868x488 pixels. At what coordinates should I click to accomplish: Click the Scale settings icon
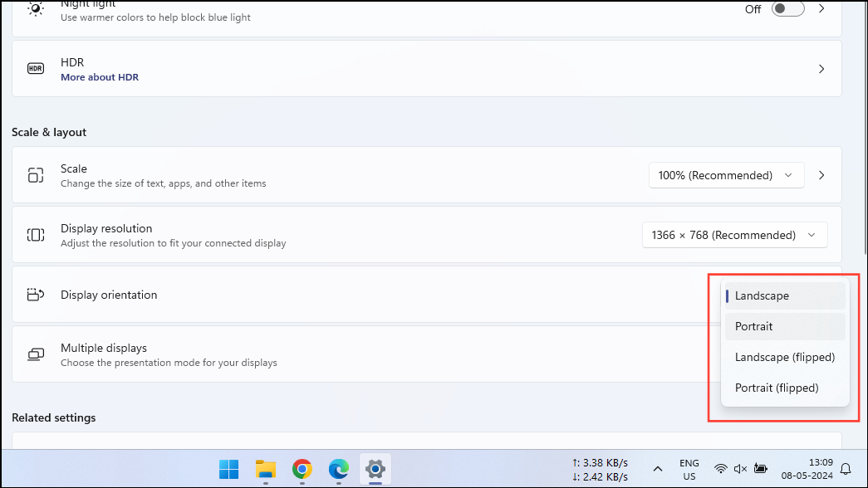point(36,175)
